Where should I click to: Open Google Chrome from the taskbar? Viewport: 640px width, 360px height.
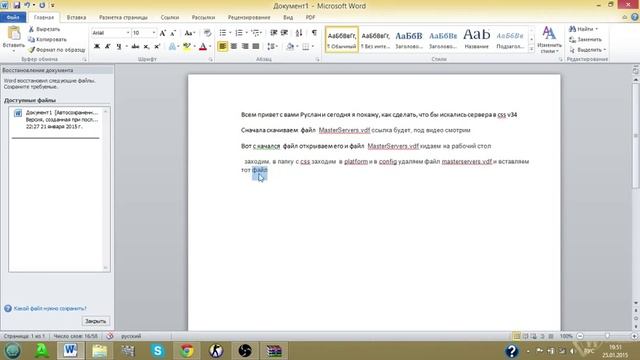[x=187, y=351]
